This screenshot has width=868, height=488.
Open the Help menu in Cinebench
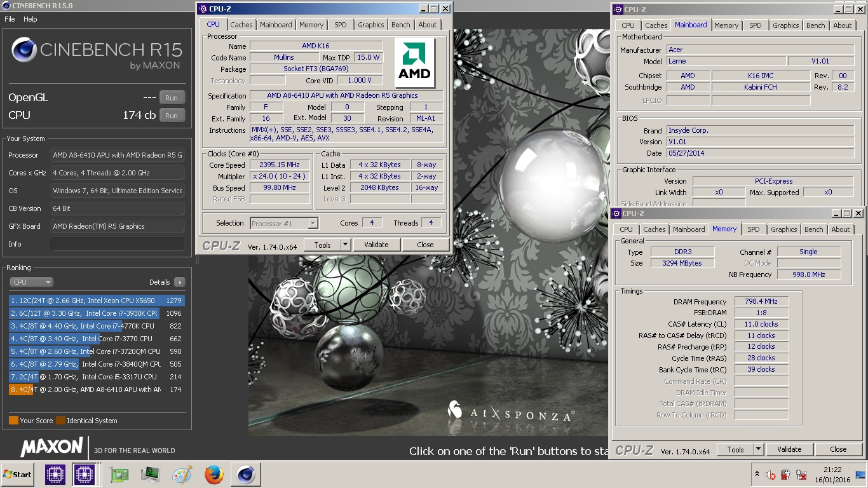point(31,19)
